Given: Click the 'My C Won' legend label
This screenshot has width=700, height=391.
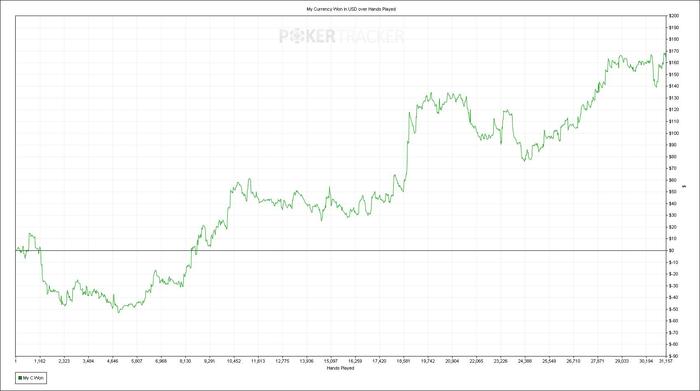Looking at the screenshot, I should (33, 378).
